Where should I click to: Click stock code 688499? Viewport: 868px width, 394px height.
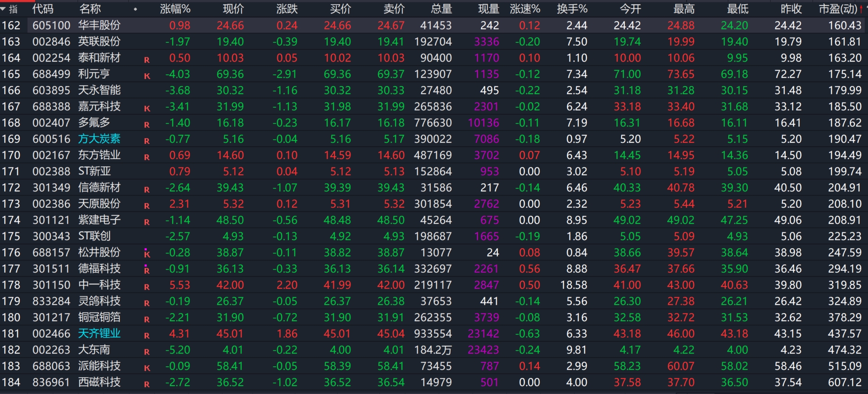(x=51, y=74)
